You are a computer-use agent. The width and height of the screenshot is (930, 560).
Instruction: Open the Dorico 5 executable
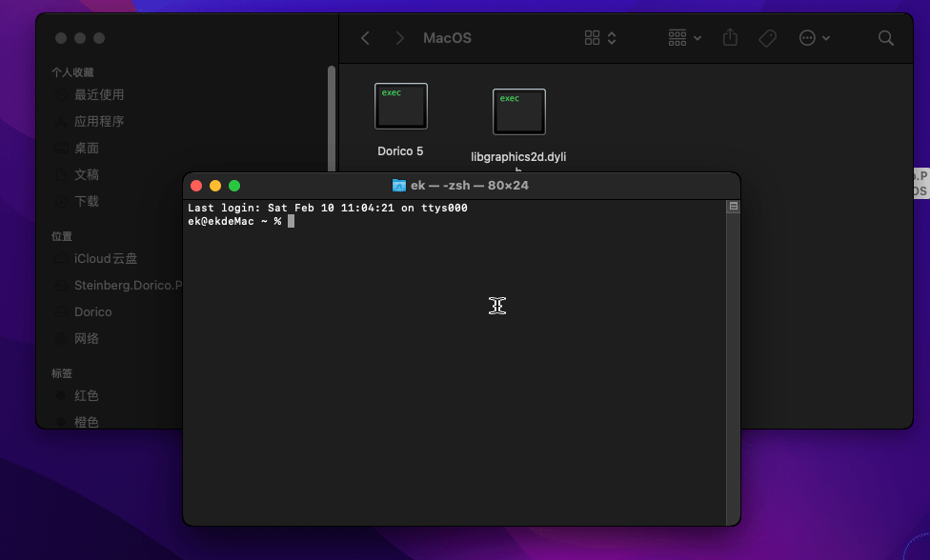(x=400, y=105)
